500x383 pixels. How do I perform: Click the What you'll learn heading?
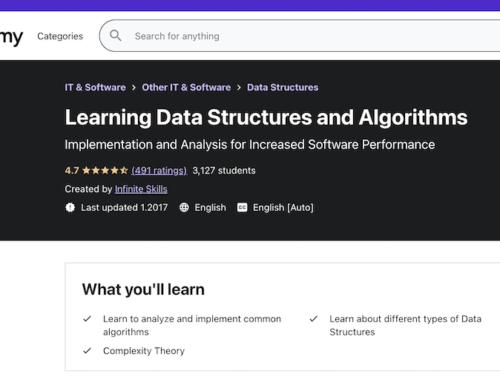(x=143, y=289)
